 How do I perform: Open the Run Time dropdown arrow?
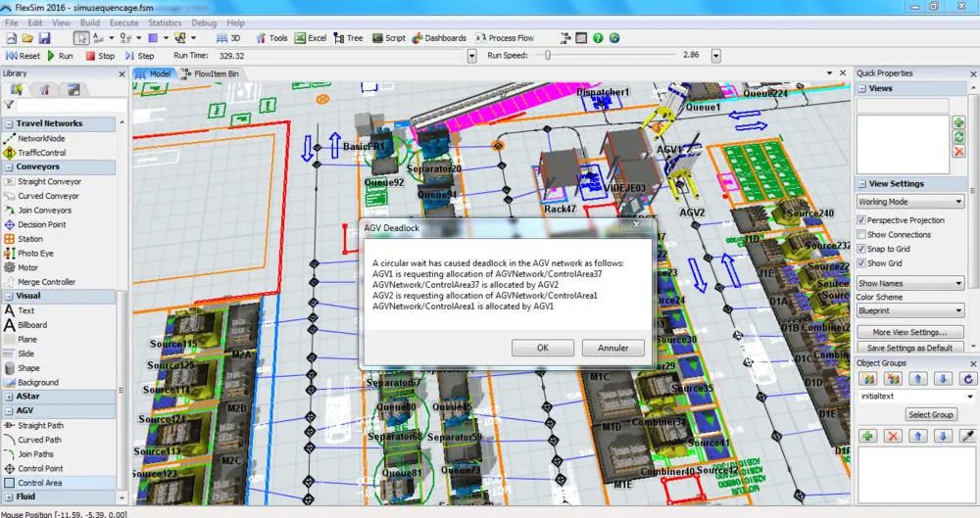(x=472, y=56)
